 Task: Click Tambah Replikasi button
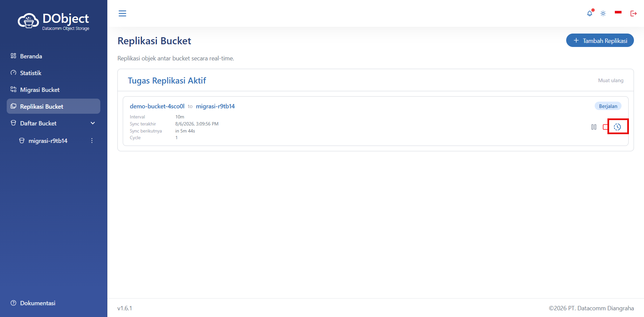point(600,41)
